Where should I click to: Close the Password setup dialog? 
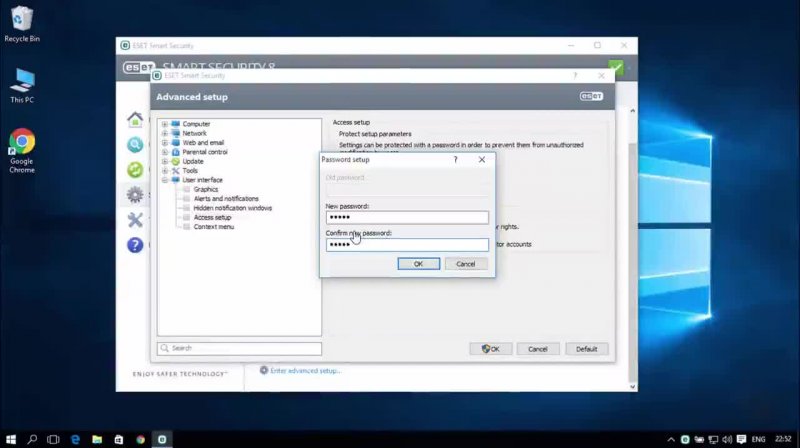point(482,160)
